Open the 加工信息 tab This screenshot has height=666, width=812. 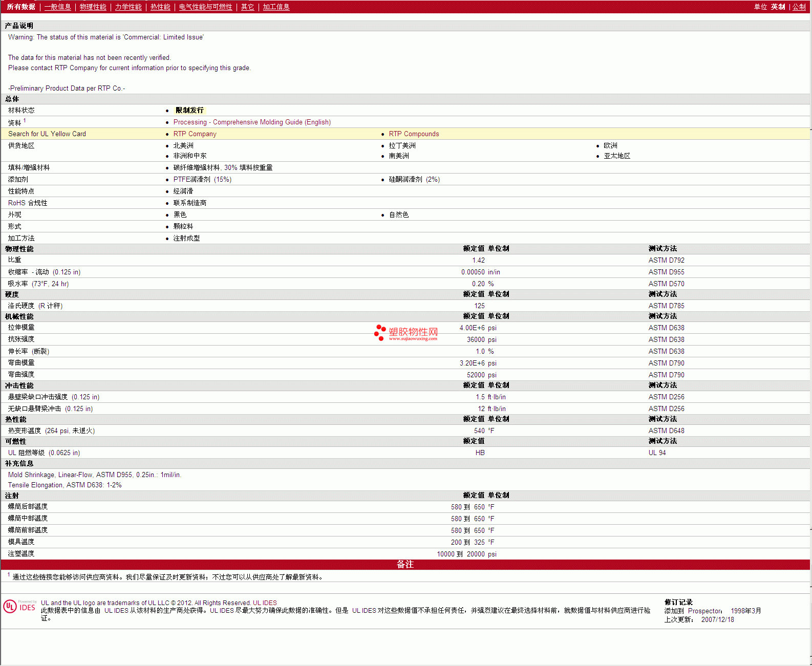click(x=276, y=7)
